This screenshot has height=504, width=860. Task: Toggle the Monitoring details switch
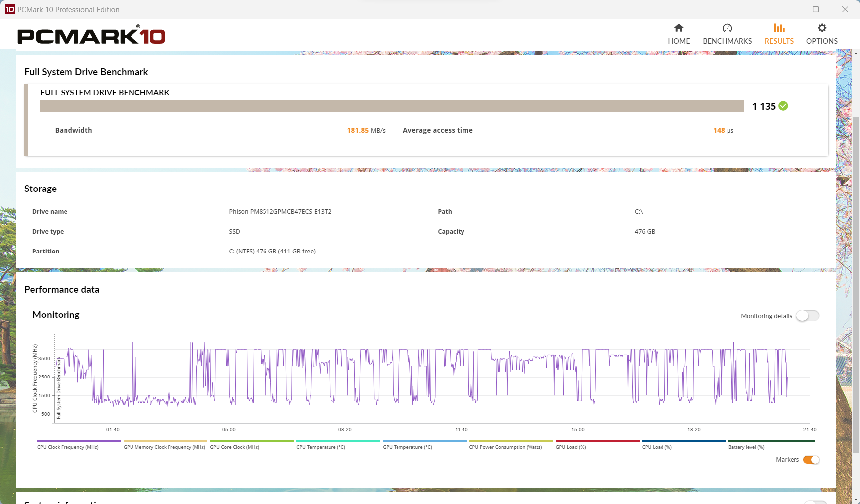click(x=807, y=316)
